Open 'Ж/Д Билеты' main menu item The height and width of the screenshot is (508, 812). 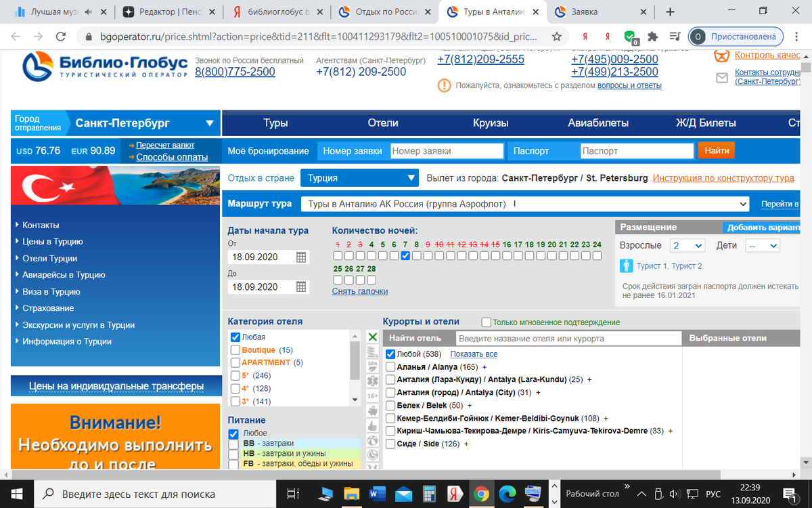coord(706,123)
